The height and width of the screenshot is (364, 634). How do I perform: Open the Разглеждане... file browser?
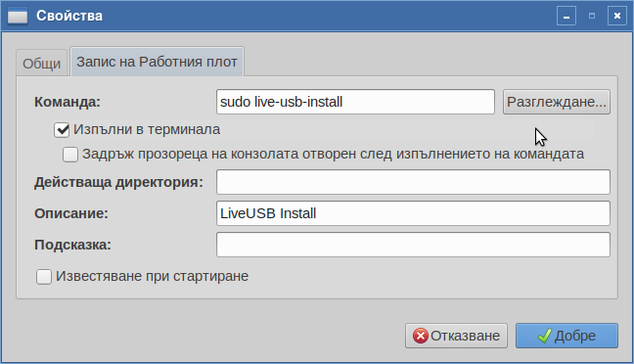(557, 102)
